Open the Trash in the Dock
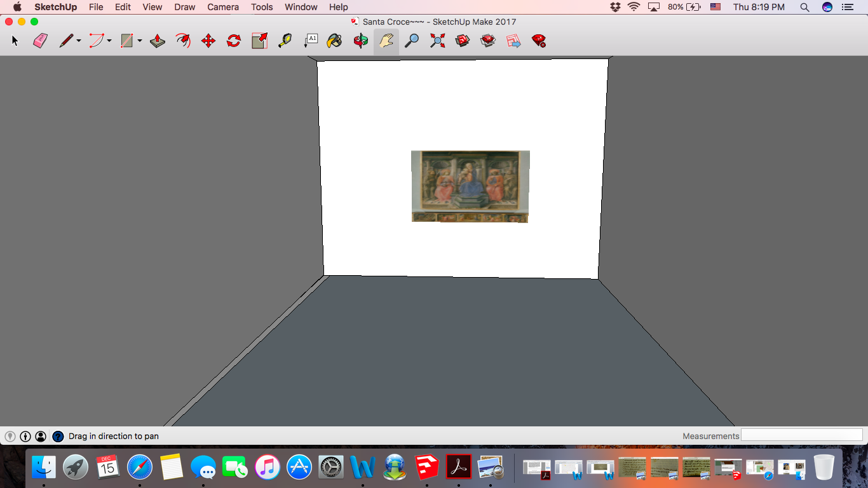Viewport: 868px width, 488px height. pos(824,467)
